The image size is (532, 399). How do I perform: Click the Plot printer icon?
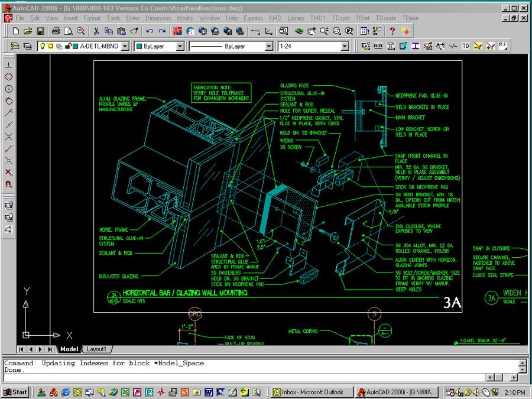coord(56,31)
